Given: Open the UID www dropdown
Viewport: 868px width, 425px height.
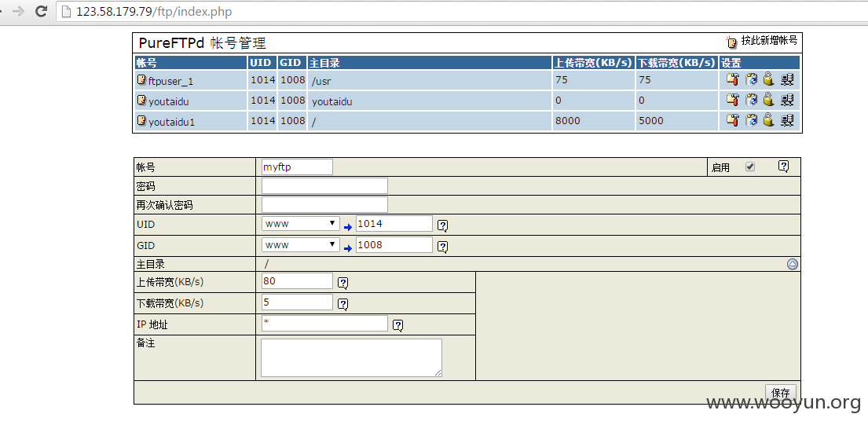Looking at the screenshot, I should coord(301,224).
